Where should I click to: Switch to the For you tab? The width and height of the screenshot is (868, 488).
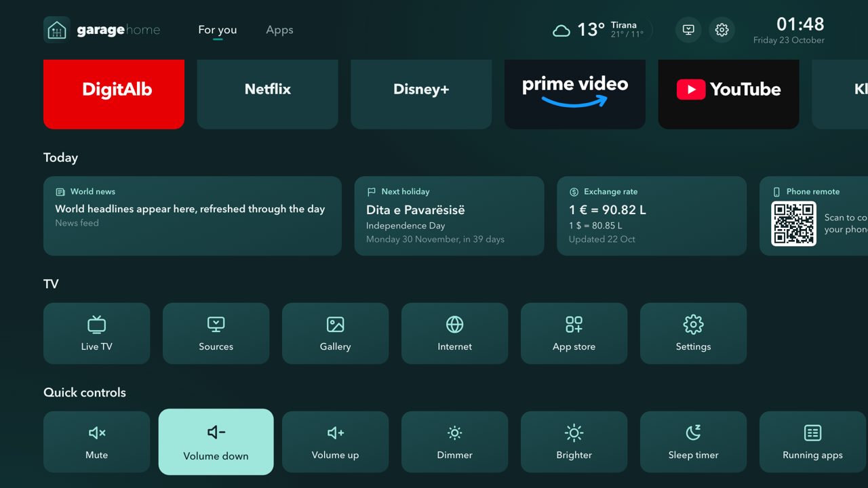tap(217, 30)
